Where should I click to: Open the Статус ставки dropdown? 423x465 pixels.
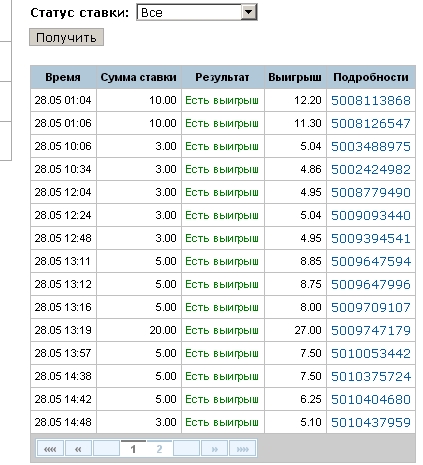(x=197, y=12)
